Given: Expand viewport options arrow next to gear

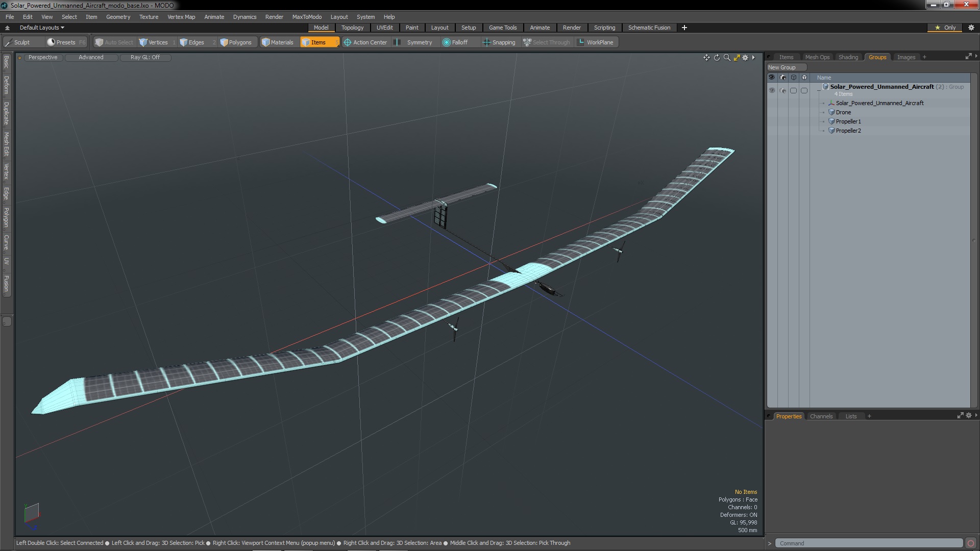Looking at the screenshot, I should (753, 58).
